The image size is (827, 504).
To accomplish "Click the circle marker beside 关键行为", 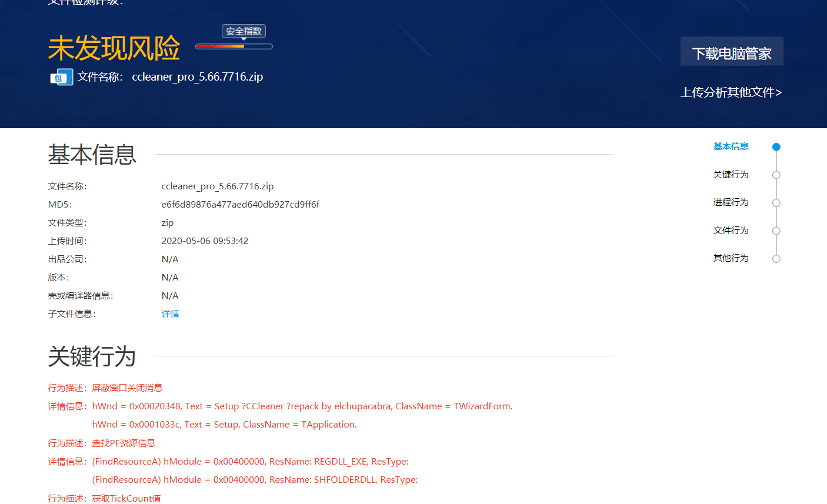I will pyautogui.click(x=776, y=175).
